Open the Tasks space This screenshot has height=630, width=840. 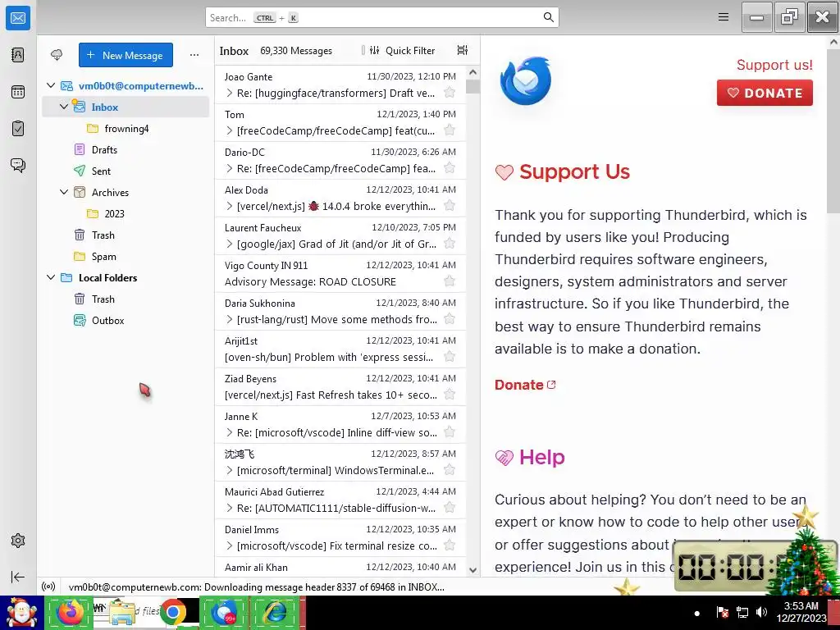point(18,129)
